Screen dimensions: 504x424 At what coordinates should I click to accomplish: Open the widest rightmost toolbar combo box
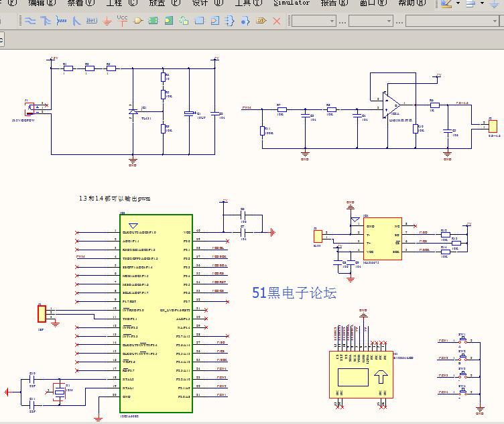(451, 21)
